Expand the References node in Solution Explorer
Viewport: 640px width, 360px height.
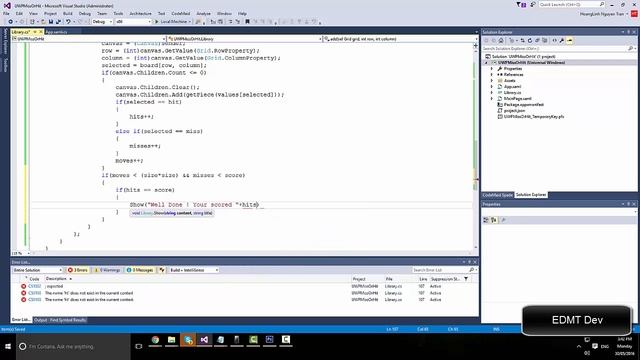pyautogui.click(x=491, y=75)
